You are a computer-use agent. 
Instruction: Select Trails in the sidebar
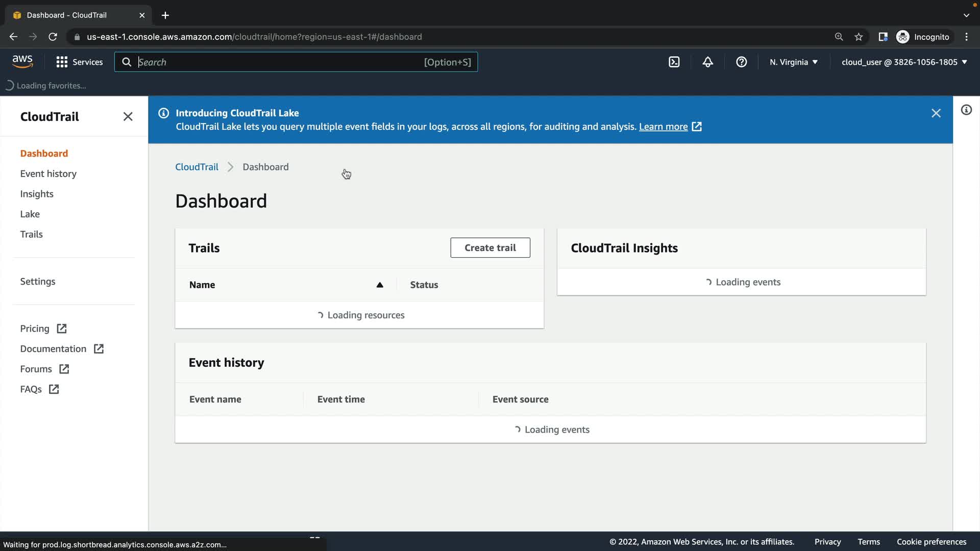click(x=31, y=235)
